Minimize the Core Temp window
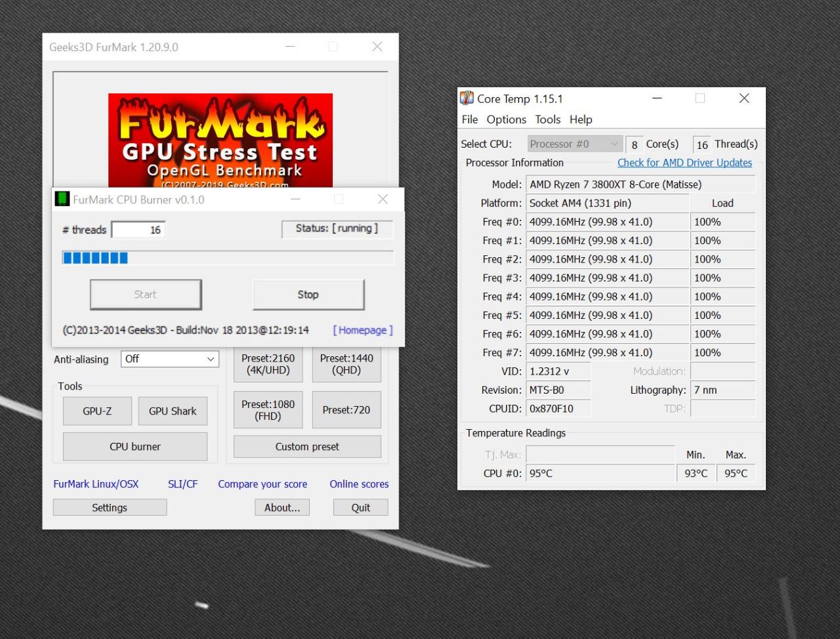This screenshot has height=639, width=840. click(x=657, y=98)
